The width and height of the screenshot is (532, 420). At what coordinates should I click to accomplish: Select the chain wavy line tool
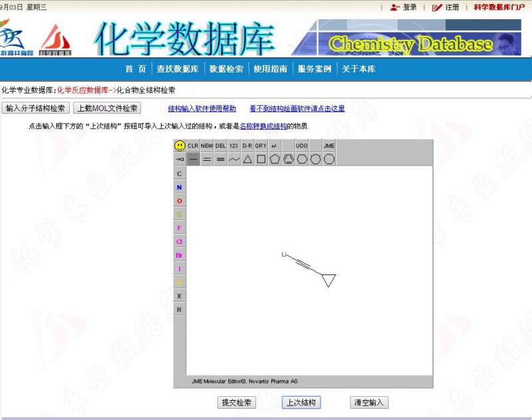tap(234, 159)
